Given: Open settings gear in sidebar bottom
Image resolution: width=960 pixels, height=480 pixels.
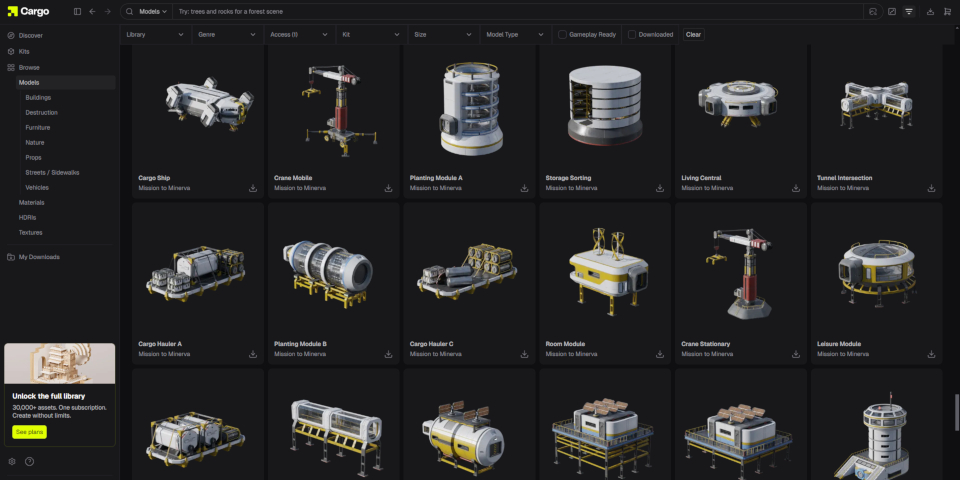Looking at the screenshot, I should click(x=12, y=461).
